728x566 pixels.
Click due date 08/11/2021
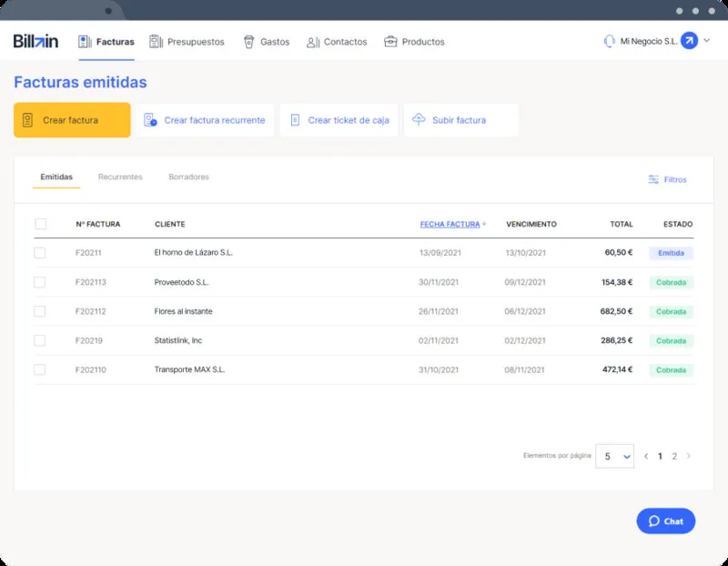[x=525, y=370]
